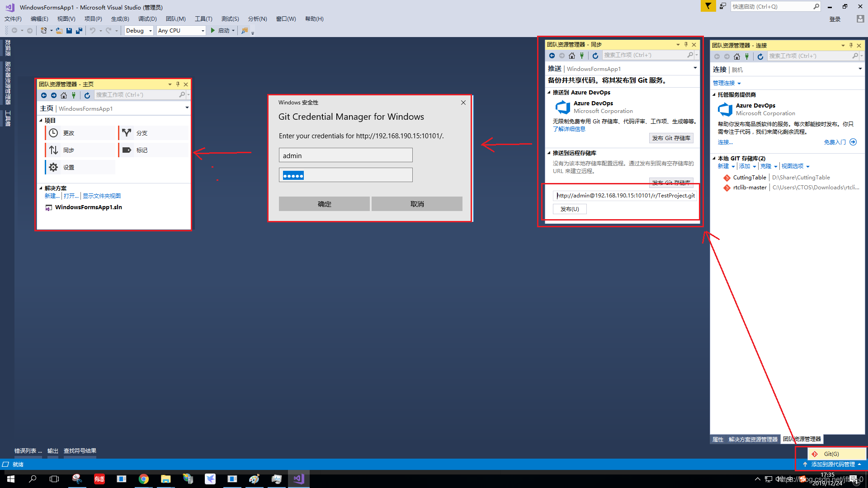Click 确定 in credential dialog

(324, 204)
